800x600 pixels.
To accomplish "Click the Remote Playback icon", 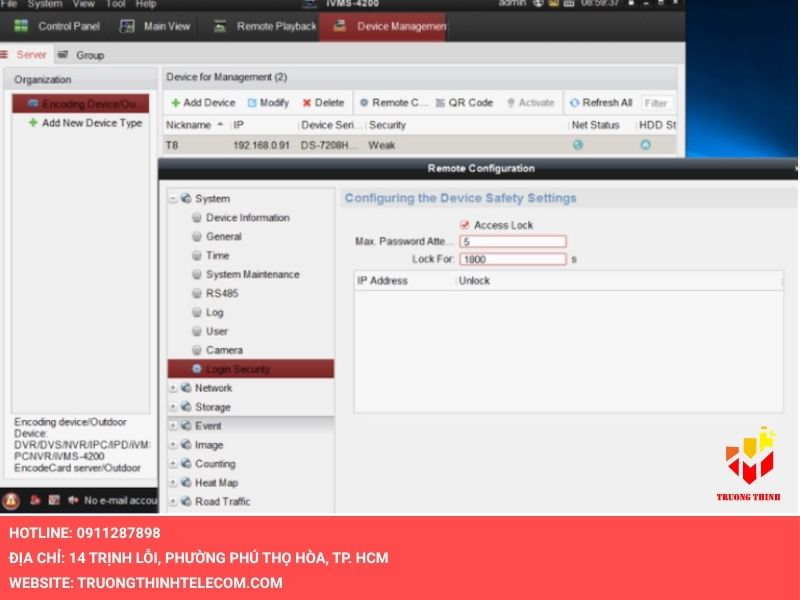I will 220,26.
